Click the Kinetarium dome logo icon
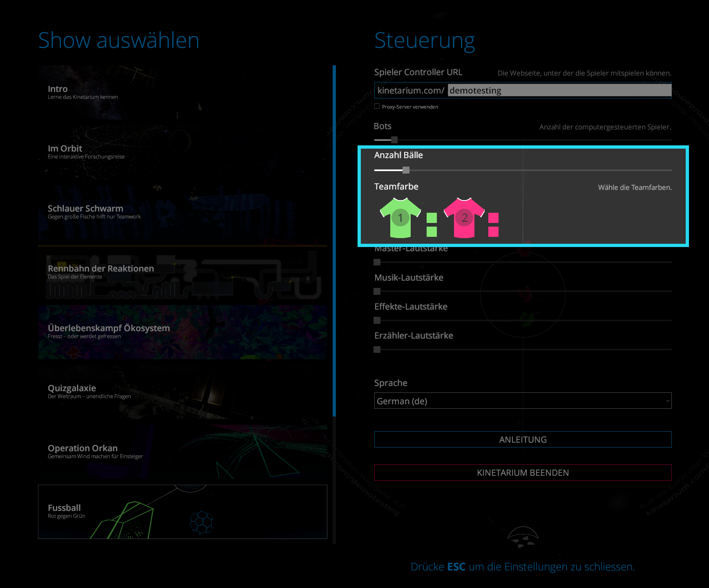The height and width of the screenshot is (588, 709). [x=523, y=537]
